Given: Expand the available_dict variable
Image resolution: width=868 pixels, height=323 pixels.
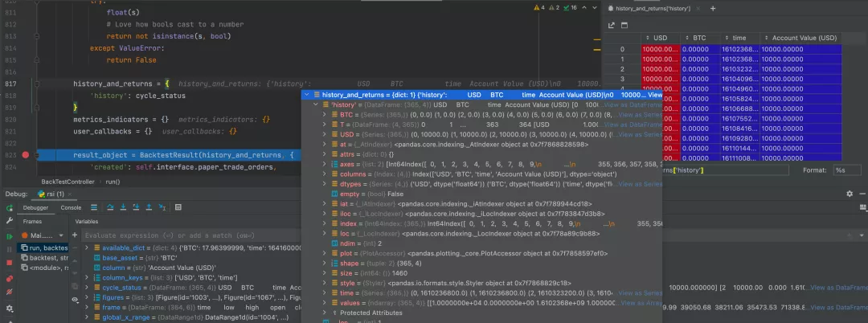Looking at the screenshot, I should pos(87,247).
